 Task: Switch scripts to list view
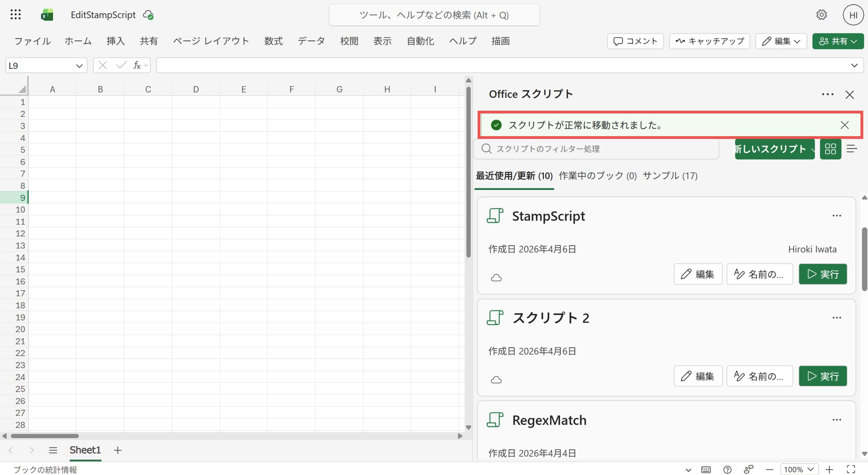point(852,149)
